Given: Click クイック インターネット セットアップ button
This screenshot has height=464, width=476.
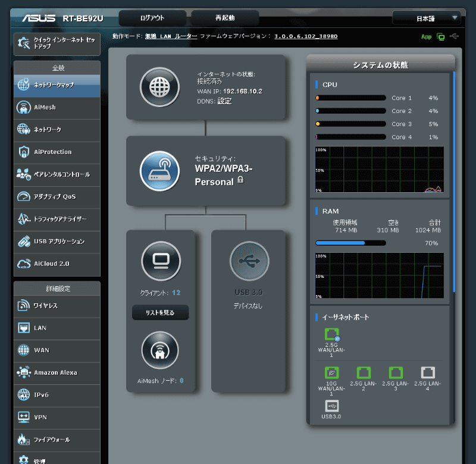Looking at the screenshot, I should click(x=57, y=44).
